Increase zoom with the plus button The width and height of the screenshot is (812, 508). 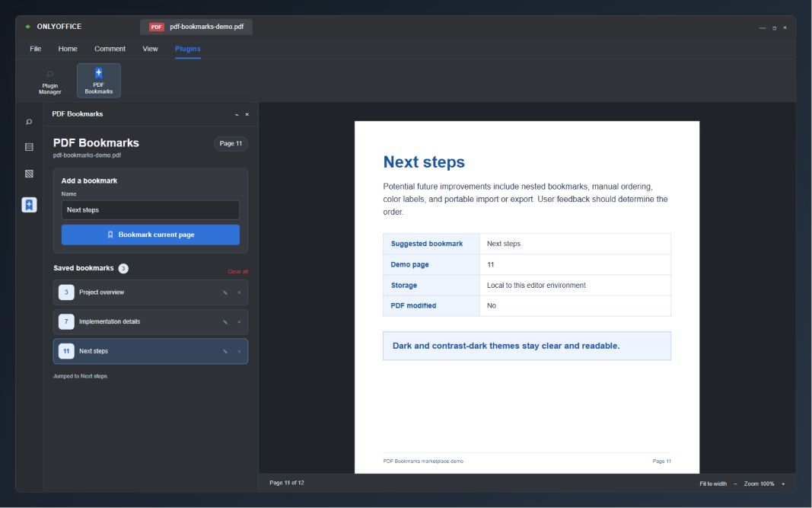tap(783, 484)
